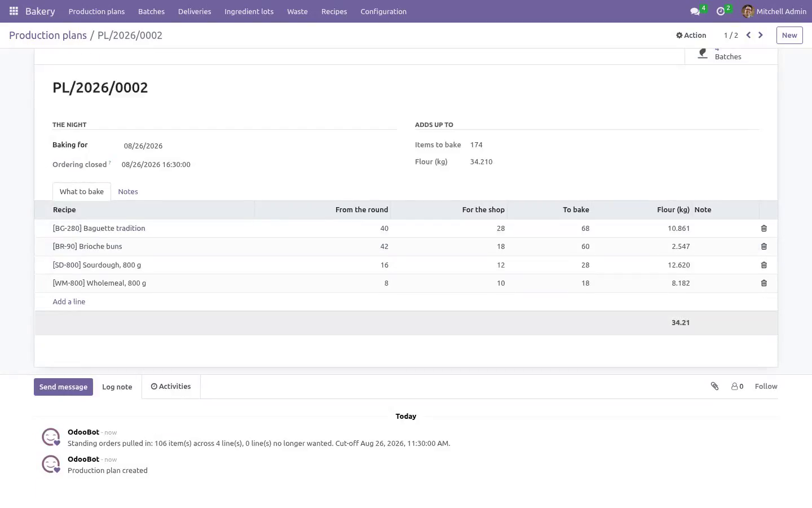Sort by To bake column header

550,210
